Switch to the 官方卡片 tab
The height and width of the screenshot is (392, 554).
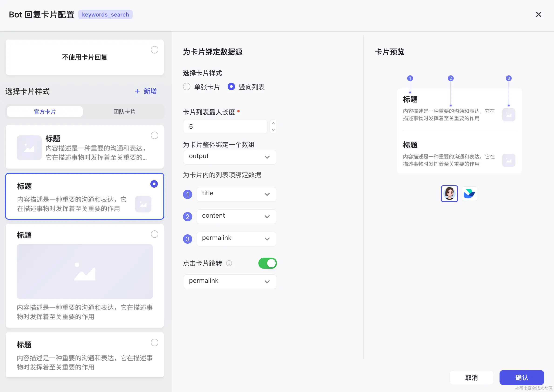[x=45, y=112]
